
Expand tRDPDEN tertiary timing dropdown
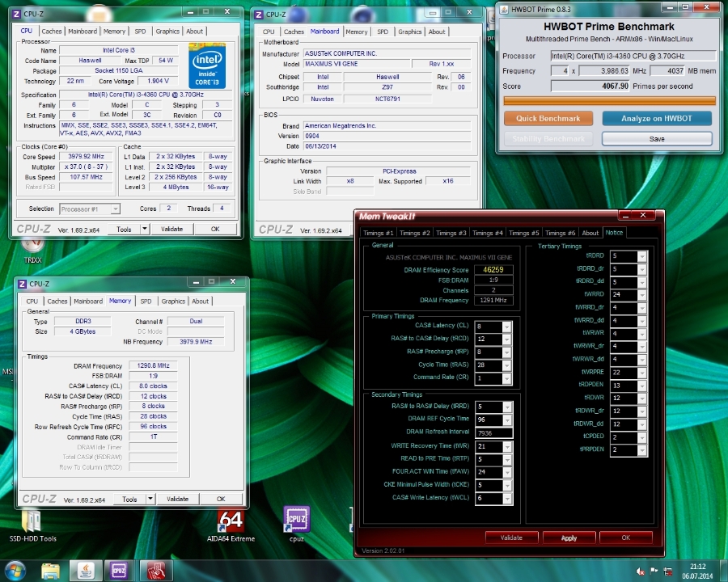[x=642, y=386]
